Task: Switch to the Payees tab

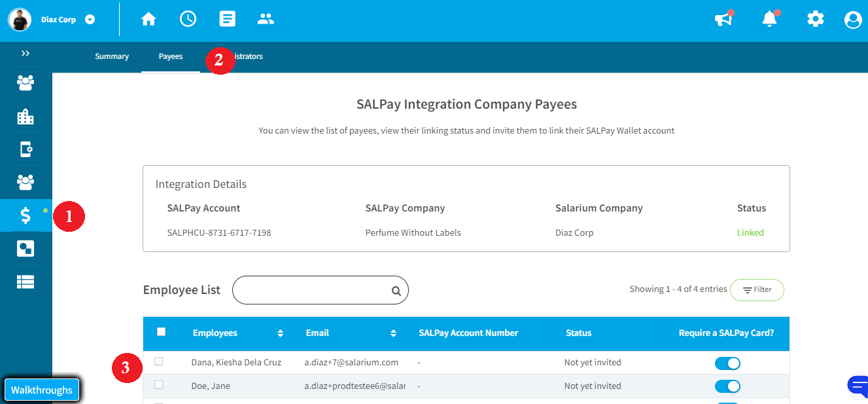Action: click(x=171, y=56)
